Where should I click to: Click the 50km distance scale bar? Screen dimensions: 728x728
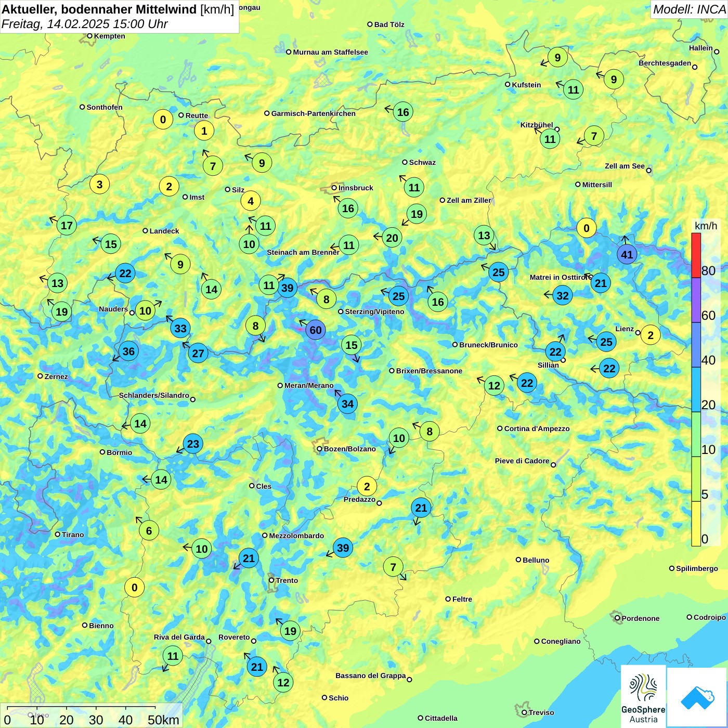[x=81, y=707]
